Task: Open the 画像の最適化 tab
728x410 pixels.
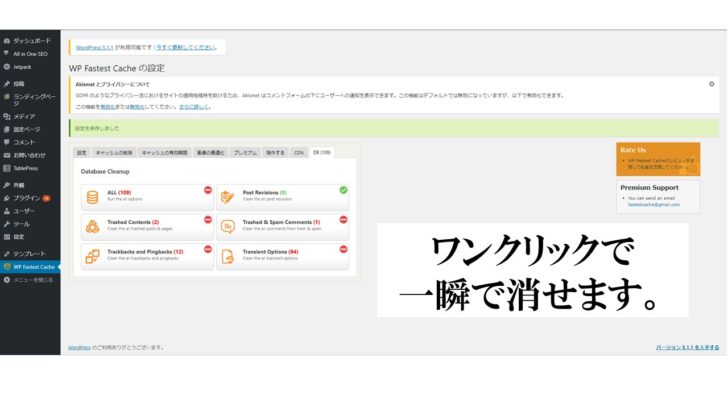Action: 210,153
